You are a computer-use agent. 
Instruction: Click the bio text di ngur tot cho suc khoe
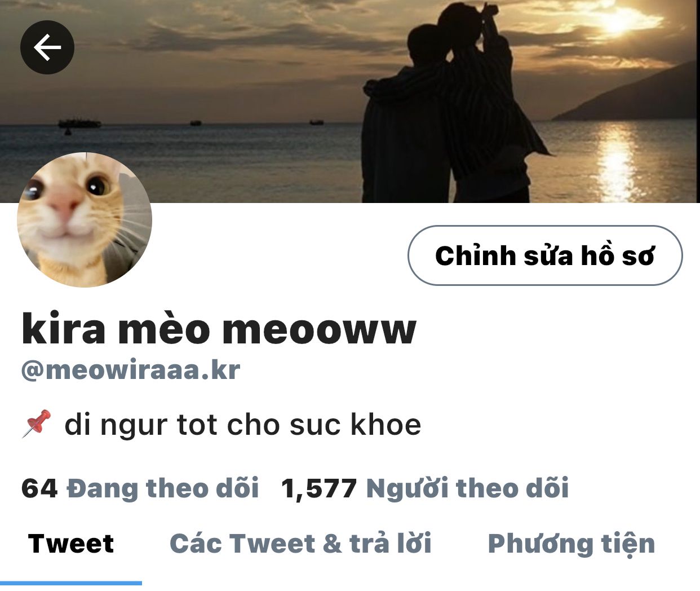[x=243, y=425]
